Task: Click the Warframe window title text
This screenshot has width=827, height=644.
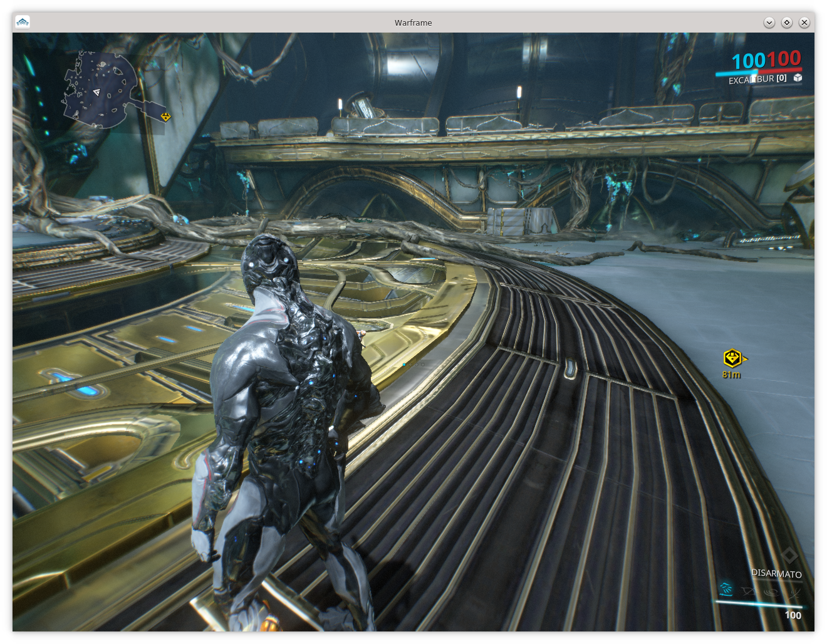Action: pos(413,23)
